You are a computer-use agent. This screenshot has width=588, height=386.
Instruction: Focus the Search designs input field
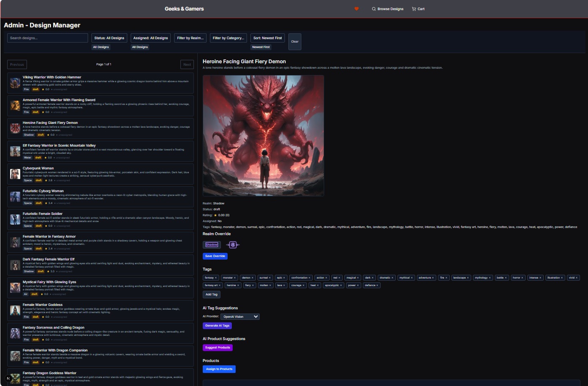pos(48,38)
